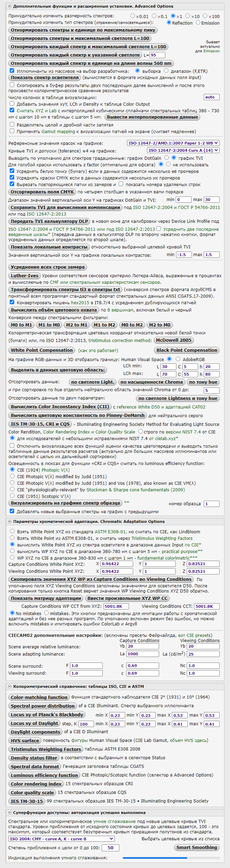
Task: Click HVS surface button
Action: click(x=25, y=741)
